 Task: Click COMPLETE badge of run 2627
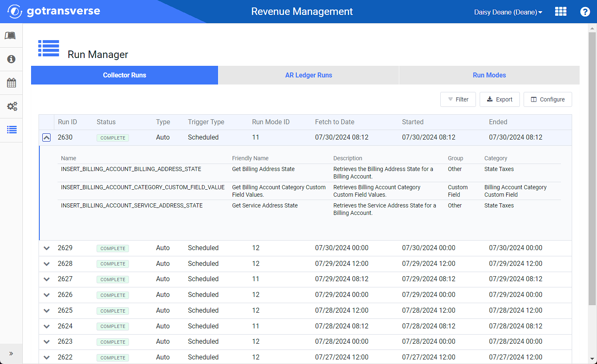point(113,280)
